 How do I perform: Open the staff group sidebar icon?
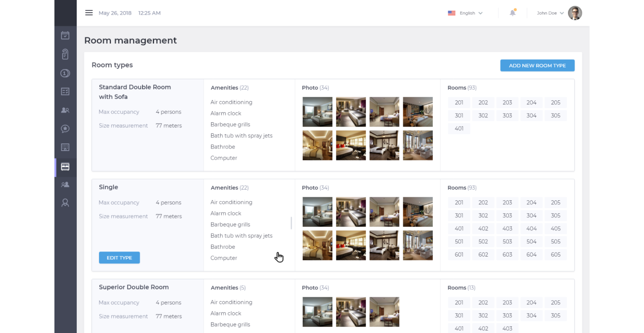(x=65, y=184)
